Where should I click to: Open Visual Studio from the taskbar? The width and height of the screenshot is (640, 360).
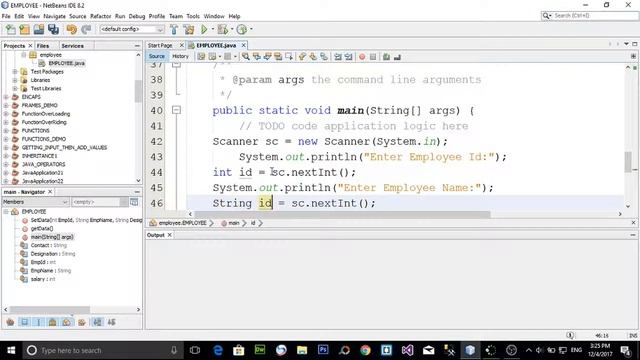pos(407,350)
